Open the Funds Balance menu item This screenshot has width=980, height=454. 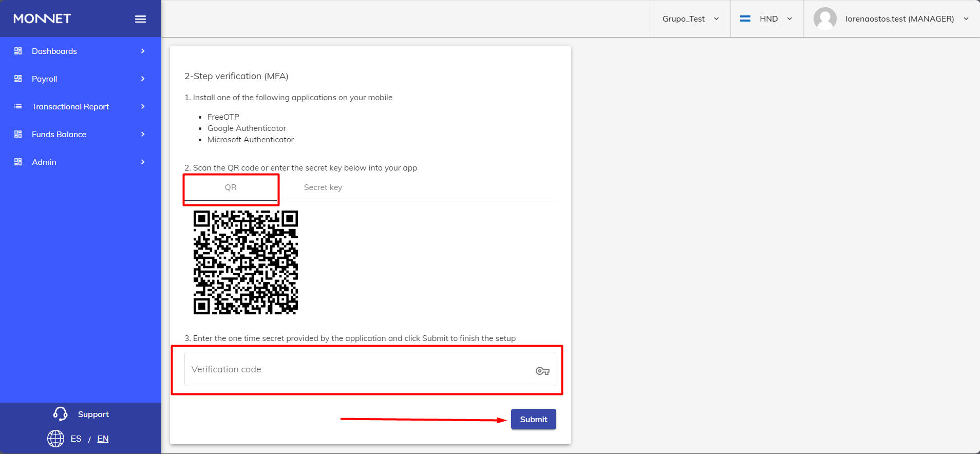tap(81, 134)
